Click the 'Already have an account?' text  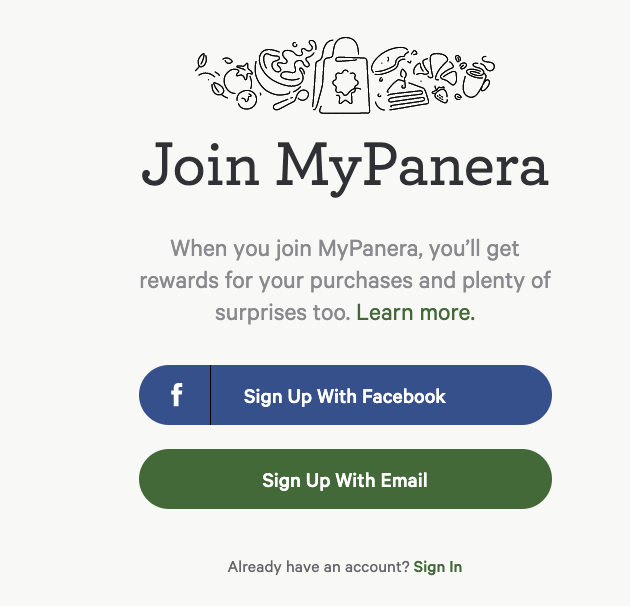point(318,567)
